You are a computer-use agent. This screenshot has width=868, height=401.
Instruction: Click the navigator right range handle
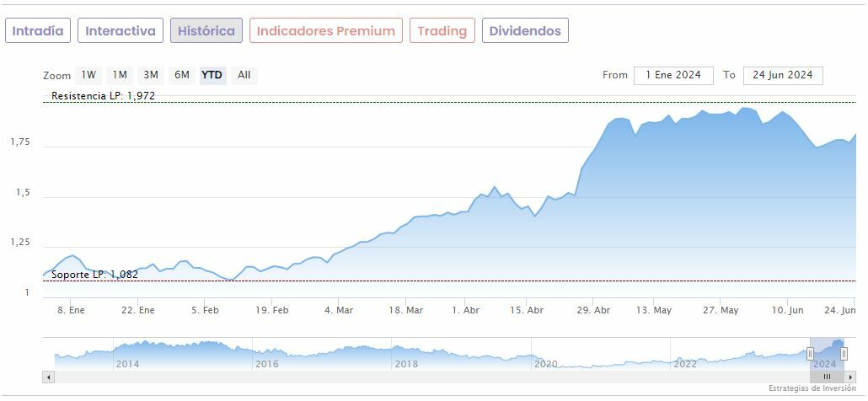tap(844, 354)
